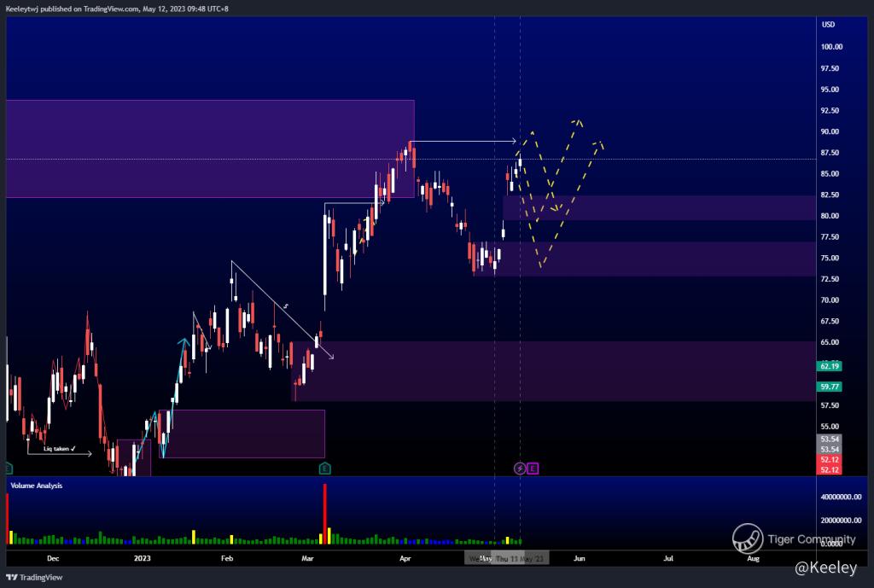This screenshot has height=588, width=874.
Task: Click the 70.00 price axis label
Action: [x=830, y=300]
